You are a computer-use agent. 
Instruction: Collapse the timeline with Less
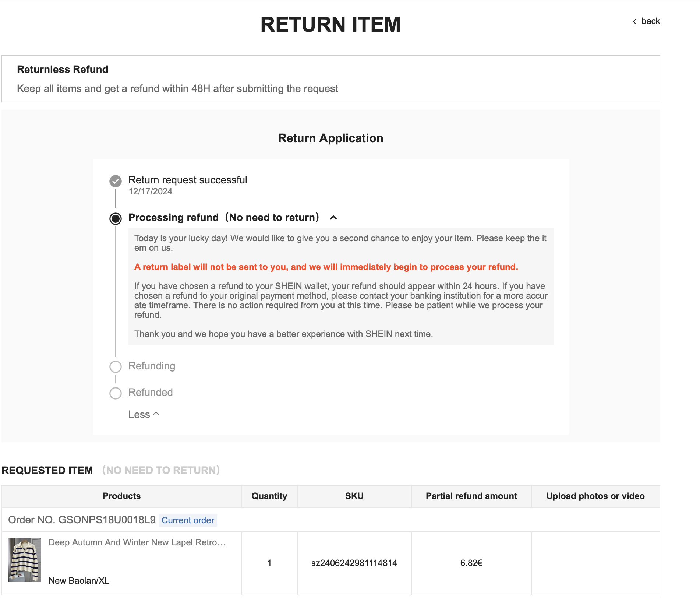[x=139, y=415]
